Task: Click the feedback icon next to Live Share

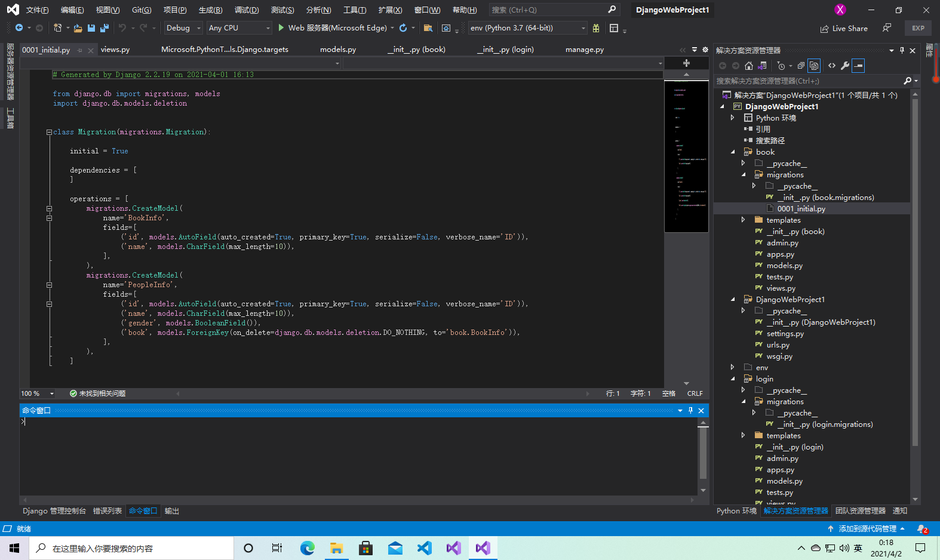Action: [887, 28]
